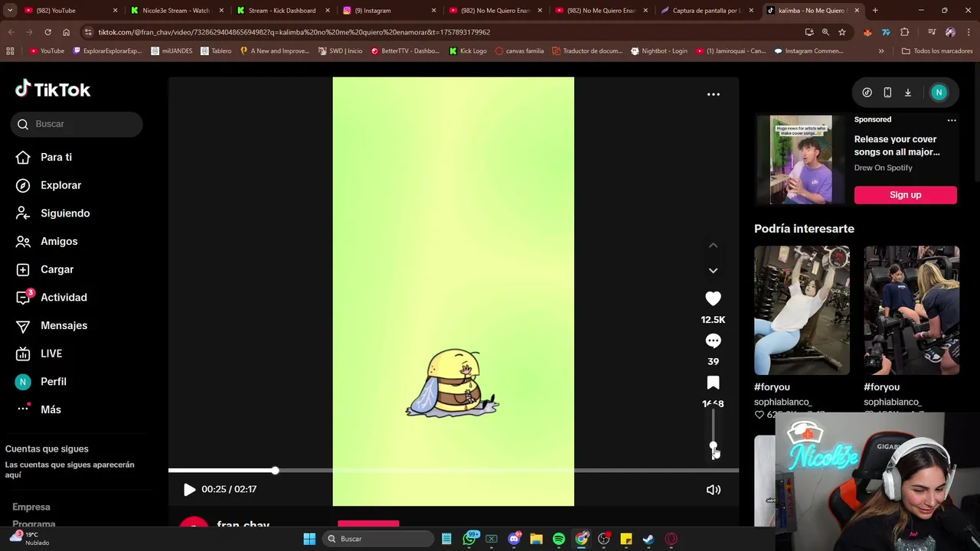
Task: Open a new browser tab
Action: tap(875, 11)
